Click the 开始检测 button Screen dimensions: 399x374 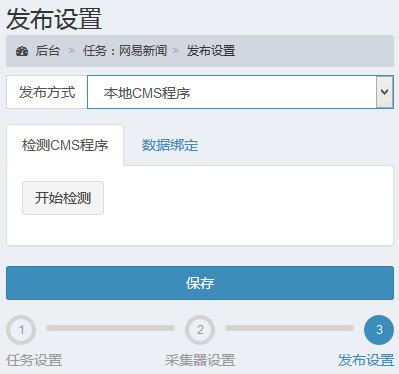tap(63, 198)
